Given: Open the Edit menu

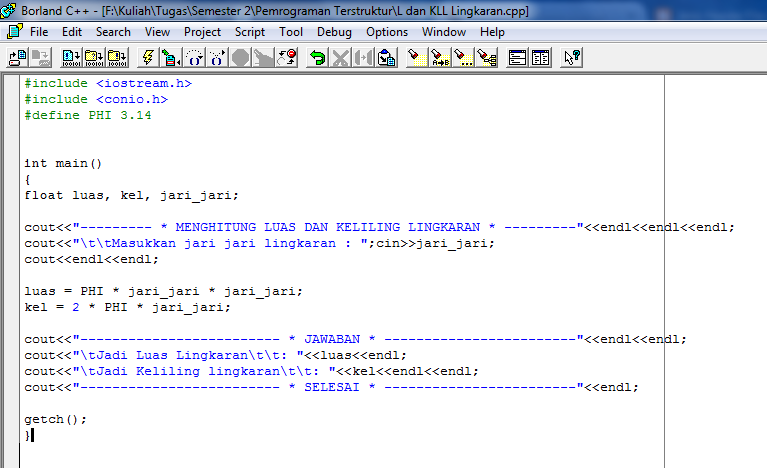Looking at the screenshot, I should (x=72, y=32).
